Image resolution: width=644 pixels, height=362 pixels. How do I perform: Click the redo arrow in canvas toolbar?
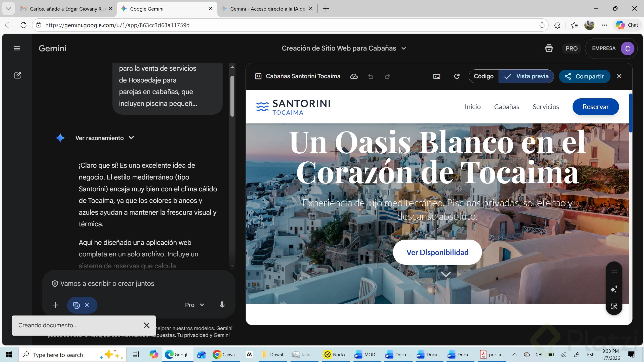click(x=387, y=76)
